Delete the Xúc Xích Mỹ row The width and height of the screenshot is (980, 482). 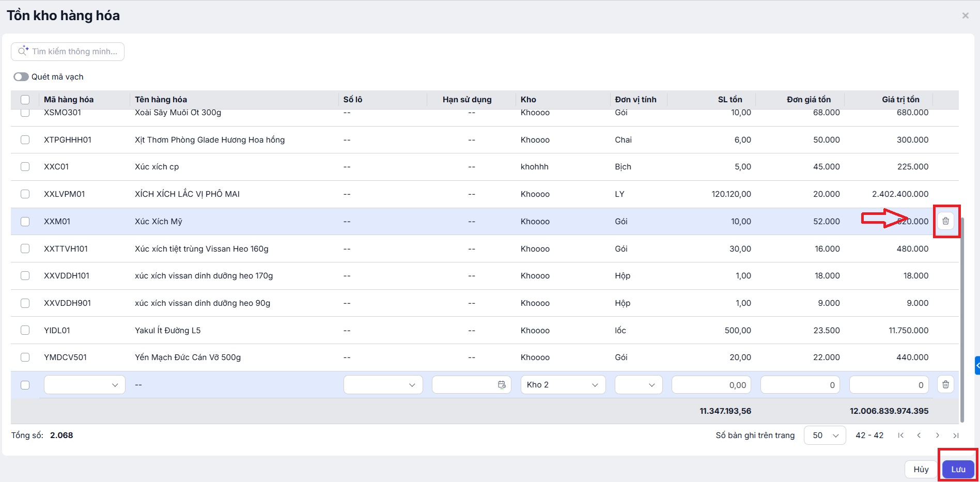[945, 221]
